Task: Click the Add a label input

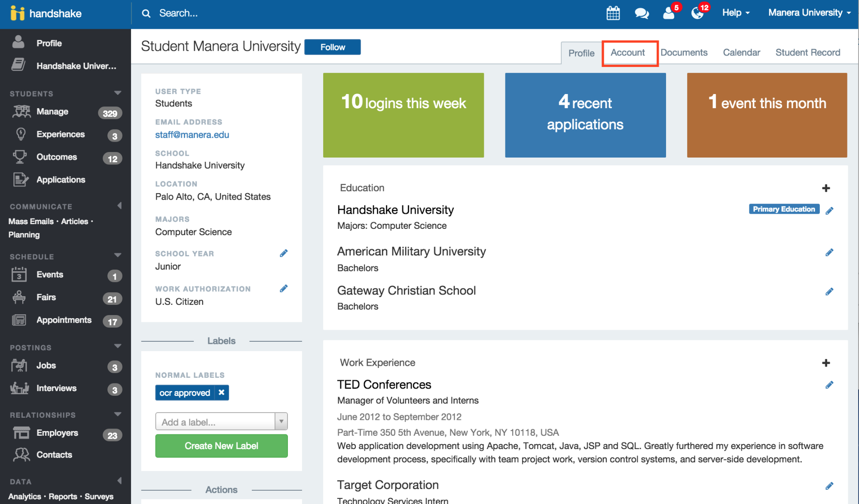Action: tap(215, 422)
